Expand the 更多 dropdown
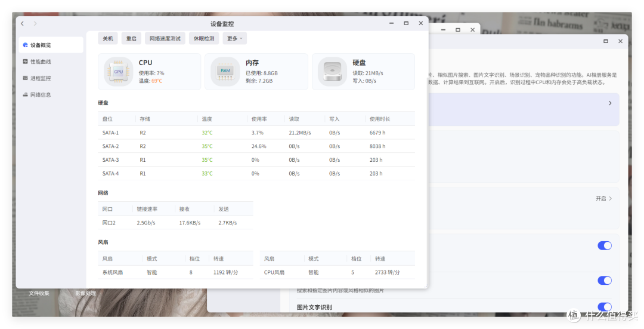644x329 pixels. (x=235, y=38)
